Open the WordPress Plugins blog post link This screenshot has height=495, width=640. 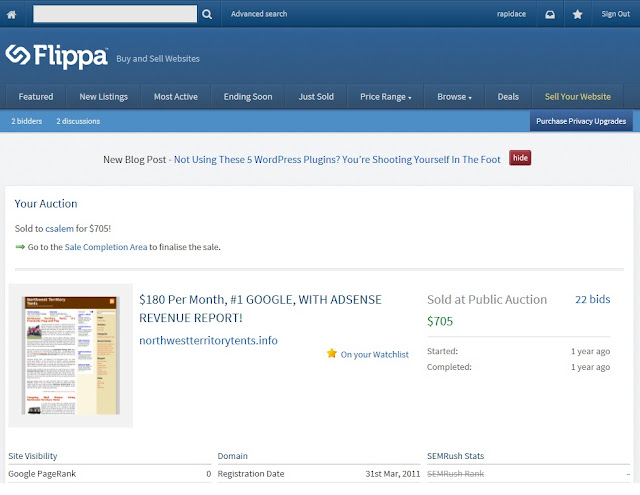tap(337, 160)
